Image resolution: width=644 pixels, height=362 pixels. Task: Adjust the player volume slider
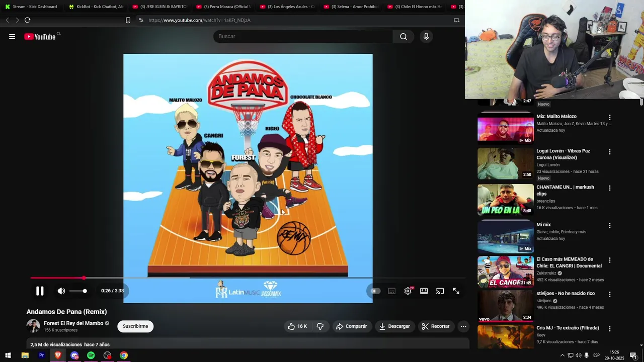pos(78,291)
